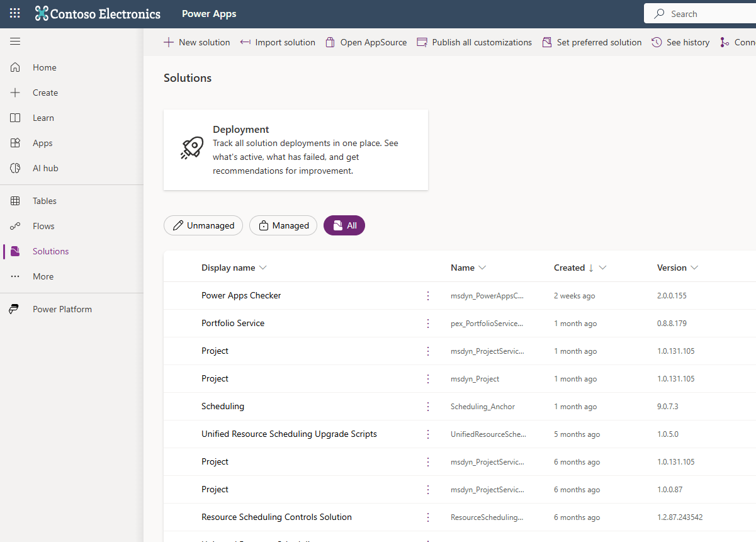
Task: Open the app launcher waffle icon
Action: coord(14,13)
